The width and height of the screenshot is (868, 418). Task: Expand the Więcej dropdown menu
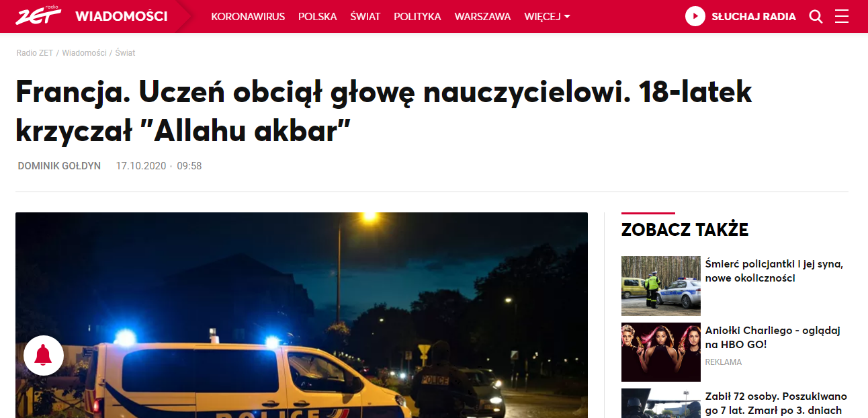coord(547,17)
